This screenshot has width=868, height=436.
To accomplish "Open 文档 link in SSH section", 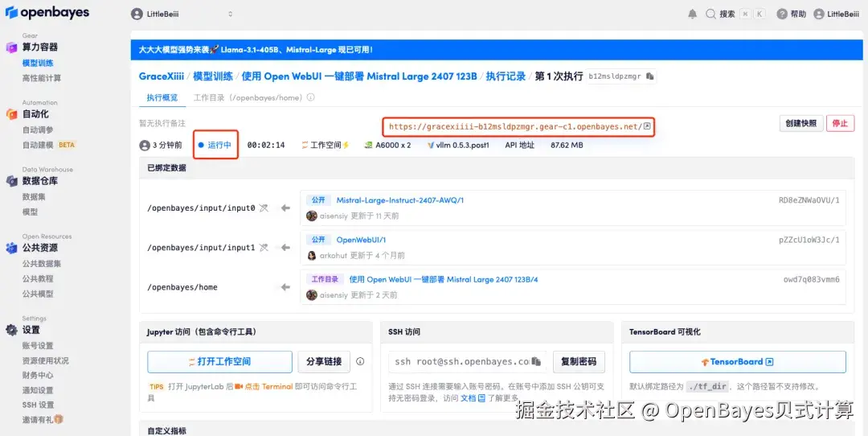I will [473, 397].
